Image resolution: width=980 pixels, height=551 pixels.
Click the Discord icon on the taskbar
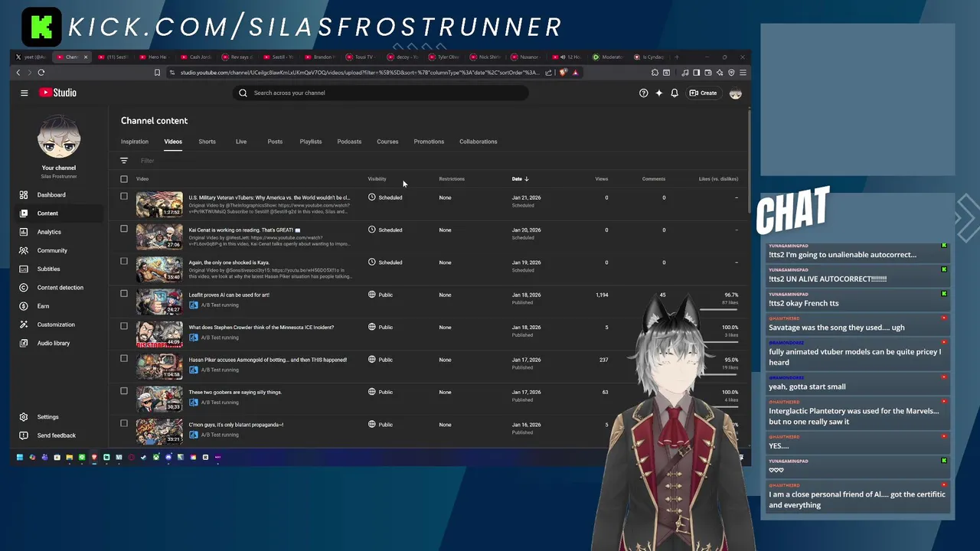pos(168,457)
